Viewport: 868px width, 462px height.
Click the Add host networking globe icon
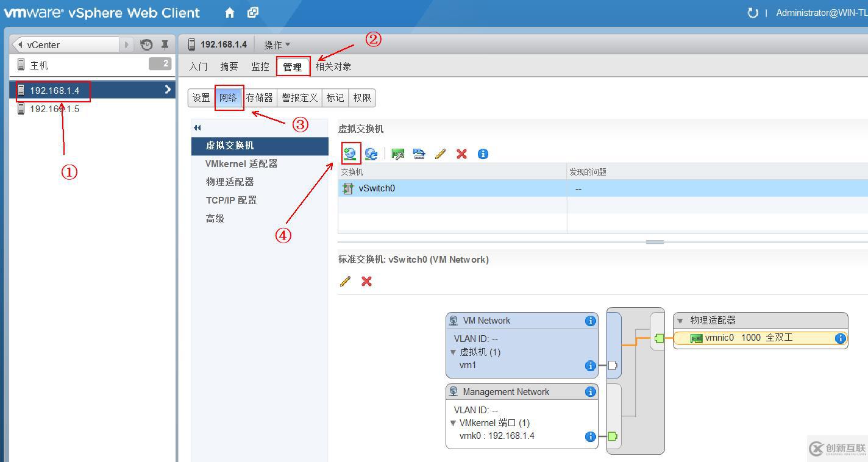coord(350,154)
